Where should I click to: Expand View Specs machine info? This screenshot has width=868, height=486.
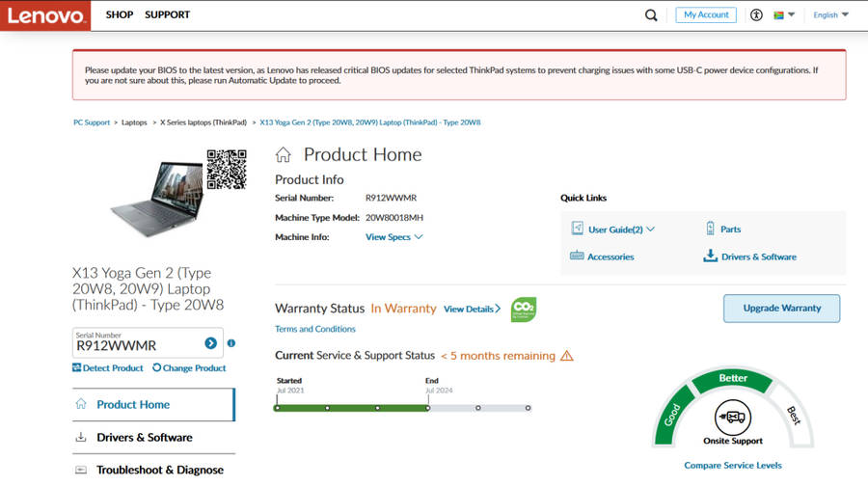(x=393, y=237)
